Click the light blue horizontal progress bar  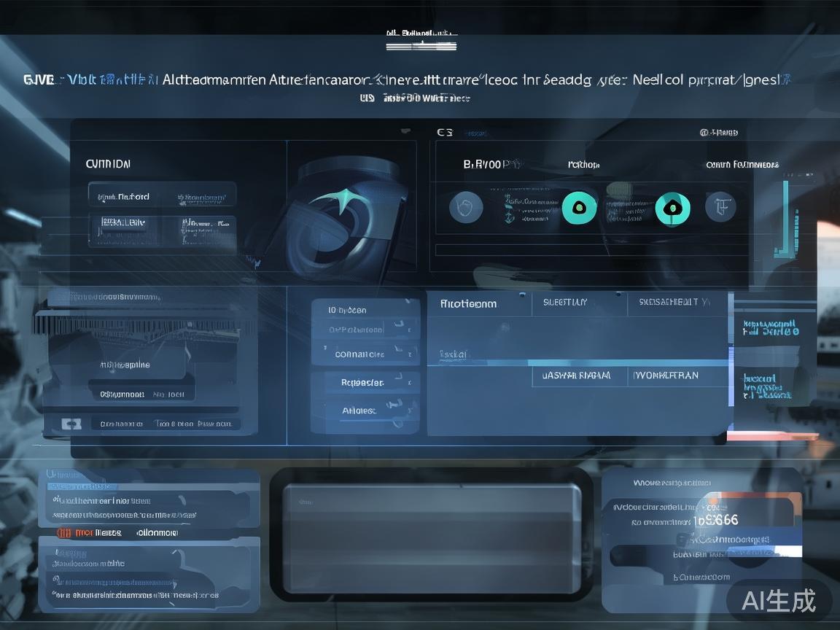[627, 362]
